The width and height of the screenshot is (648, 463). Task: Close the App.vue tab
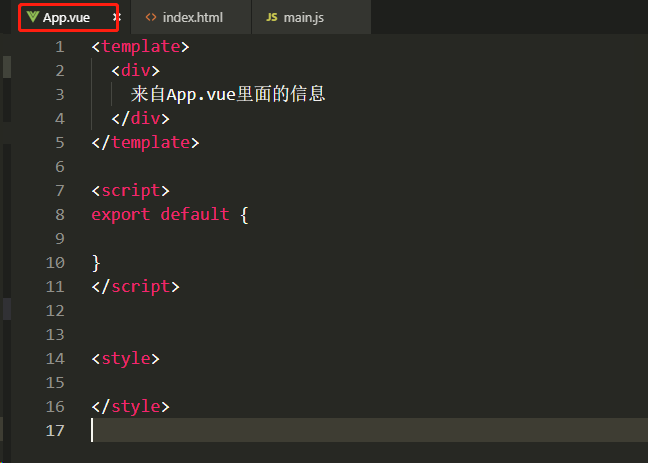click(x=117, y=17)
